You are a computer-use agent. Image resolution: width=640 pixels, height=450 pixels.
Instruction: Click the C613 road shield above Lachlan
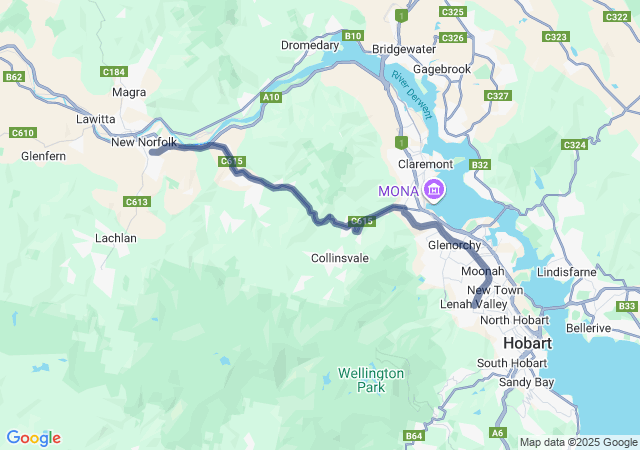click(x=137, y=202)
